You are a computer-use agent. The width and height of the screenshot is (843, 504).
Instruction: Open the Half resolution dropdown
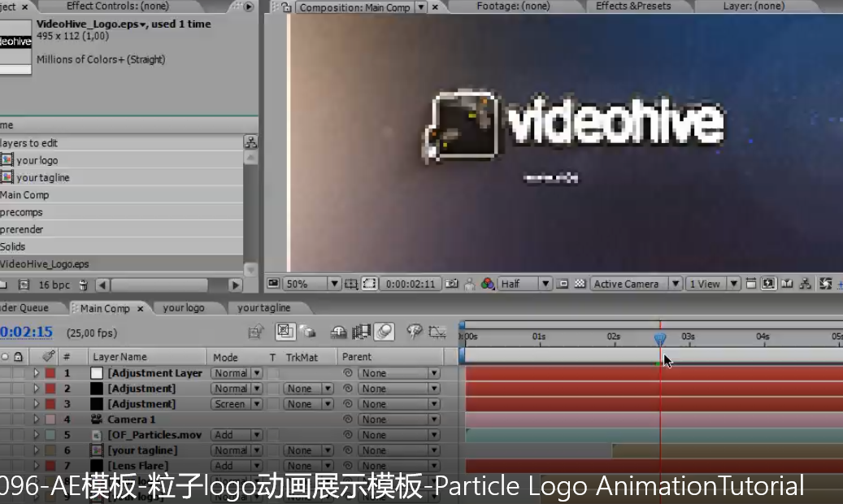point(525,284)
